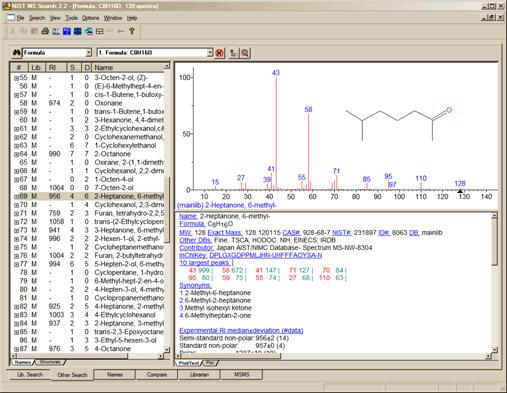Click the 'Contributor:' link
Screen dimensions: 507x393
point(197,248)
